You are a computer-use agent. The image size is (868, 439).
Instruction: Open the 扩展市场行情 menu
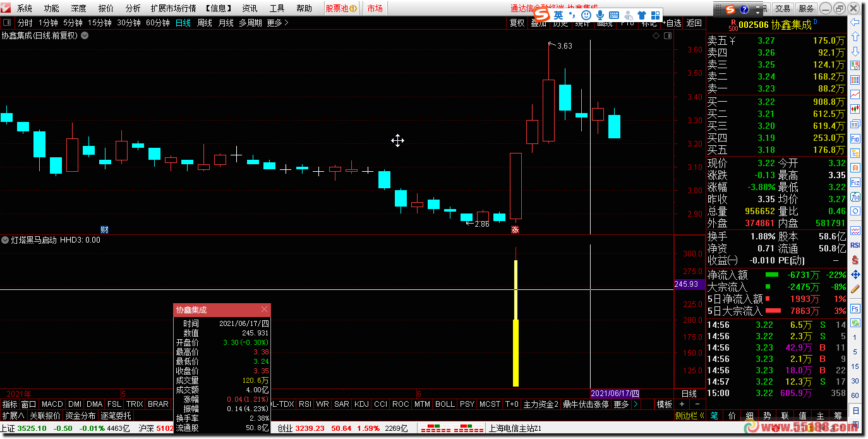pyautogui.click(x=173, y=8)
